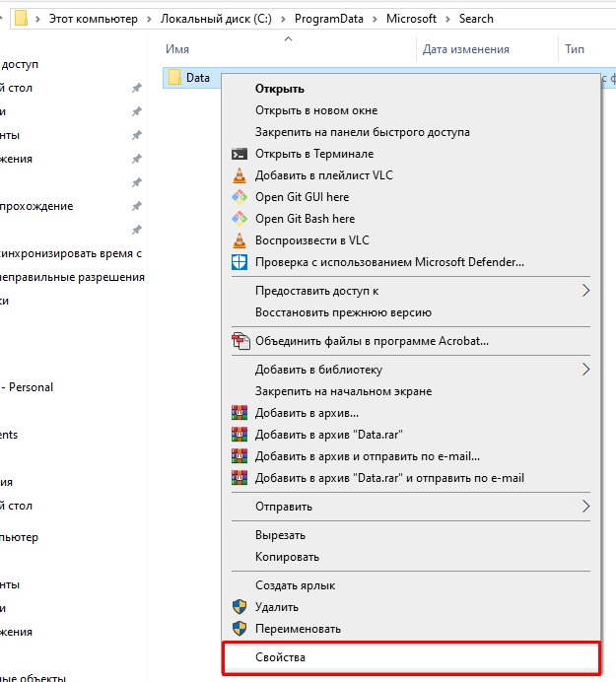Viewport: 616px width, 682px height.
Task: Click VLC cone icon for Добавить в плейлист VLC
Action: click(x=239, y=175)
